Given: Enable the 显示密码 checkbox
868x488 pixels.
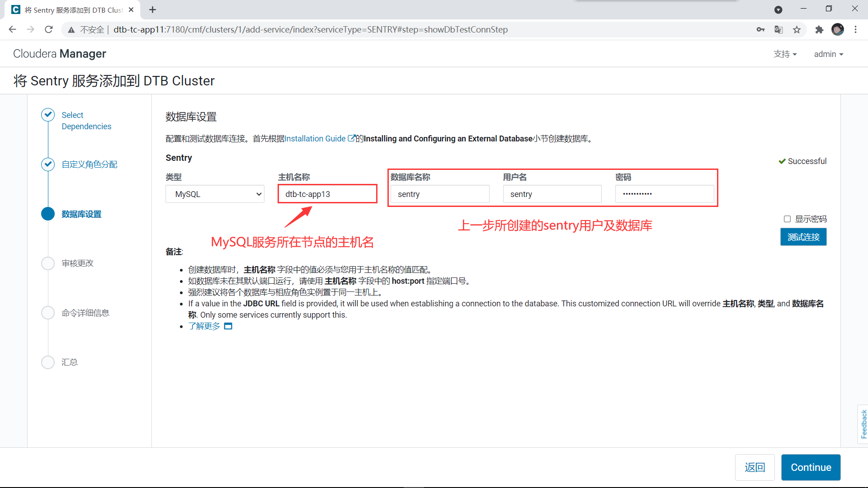Looking at the screenshot, I should (787, 219).
